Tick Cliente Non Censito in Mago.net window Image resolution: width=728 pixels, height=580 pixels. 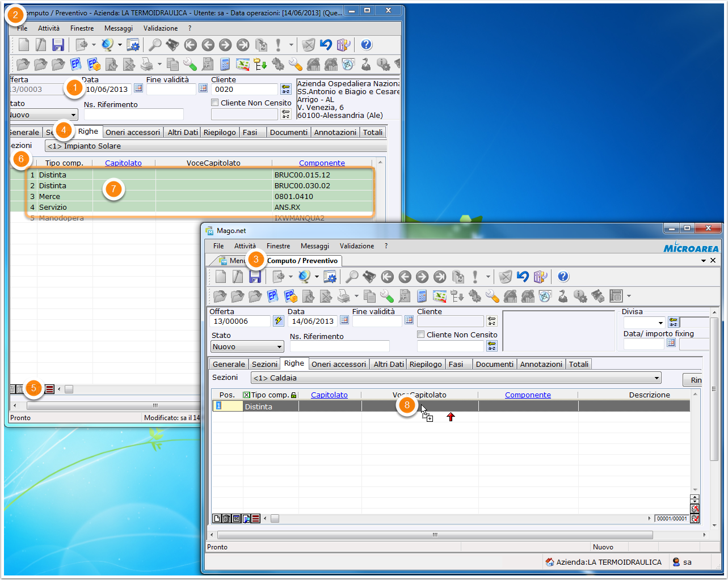pos(421,335)
